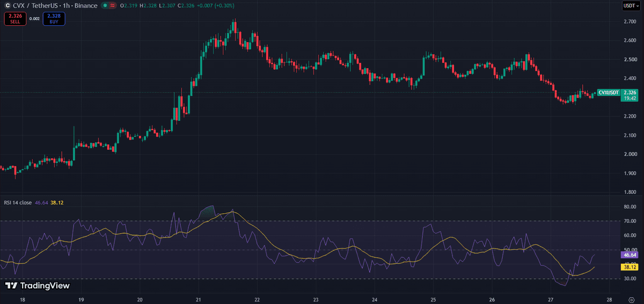Click the 2.700 price scale label
Image resolution: width=644 pixels, height=304 pixels.
[630, 22]
